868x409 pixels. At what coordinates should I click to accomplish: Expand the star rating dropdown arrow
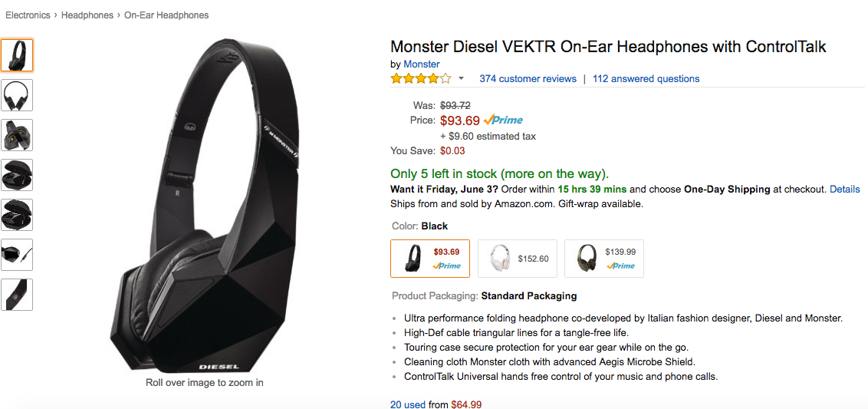click(461, 78)
